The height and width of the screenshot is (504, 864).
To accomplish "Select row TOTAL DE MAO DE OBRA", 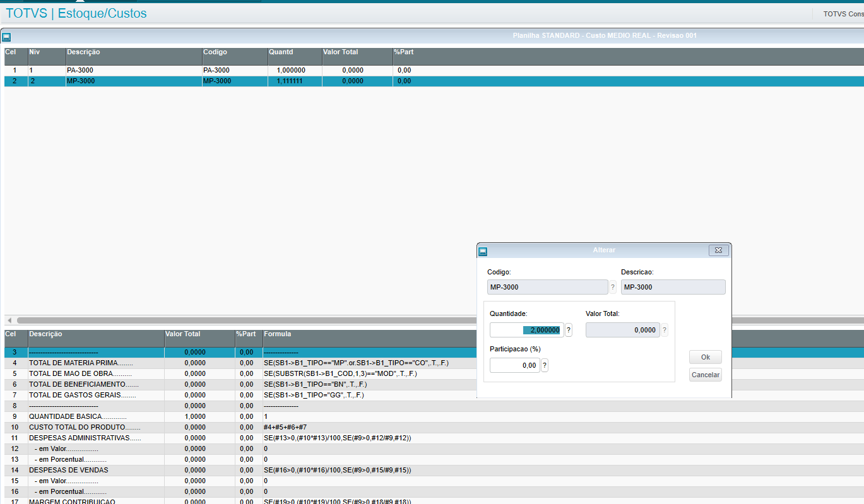I will click(x=80, y=374).
